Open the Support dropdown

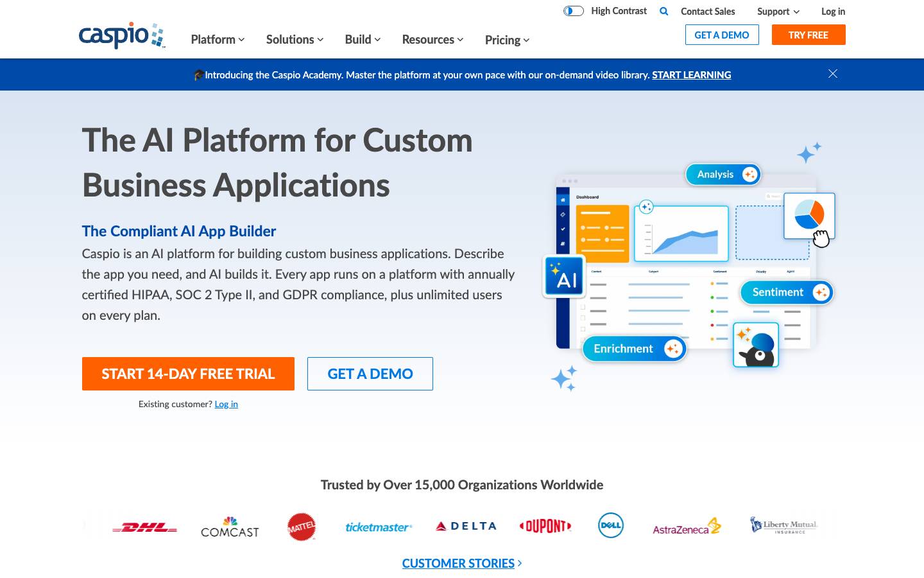pos(778,11)
